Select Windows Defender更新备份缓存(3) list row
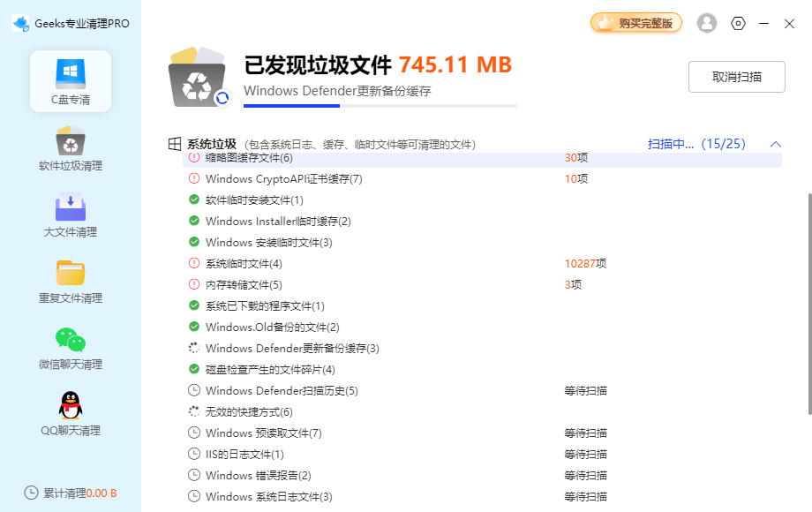Screen dimensions: 812x512 click(482, 349)
